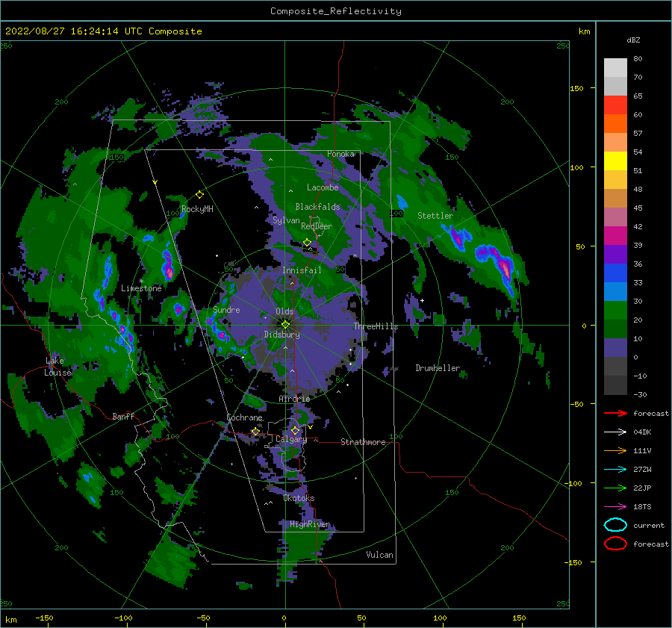
Task: Click the Banff town label
Action: (123, 416)
